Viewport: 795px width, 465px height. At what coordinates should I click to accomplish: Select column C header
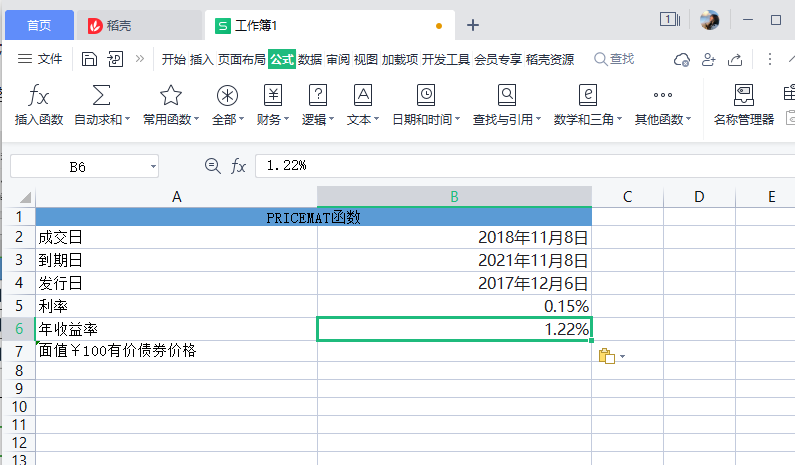click(627, 197)
